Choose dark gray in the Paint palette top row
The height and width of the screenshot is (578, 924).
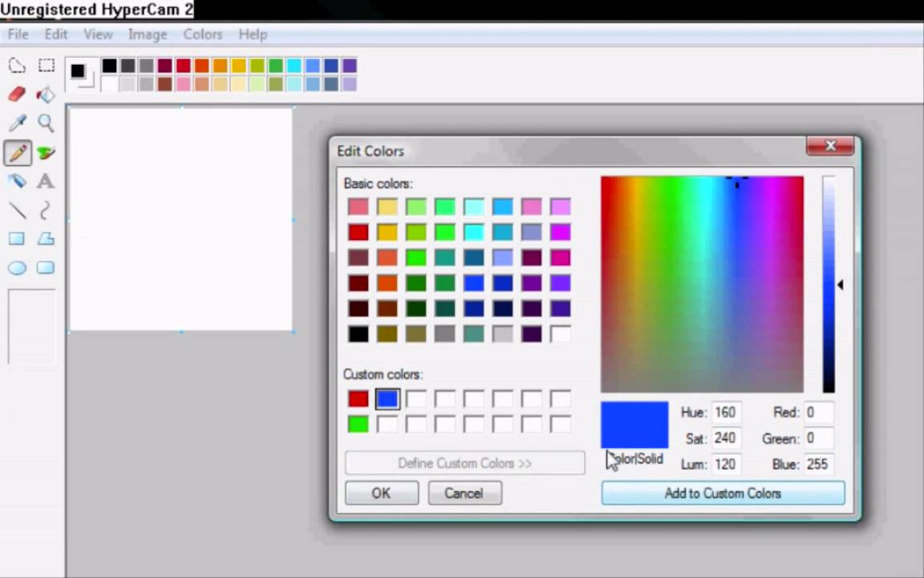tap(128, 65)
